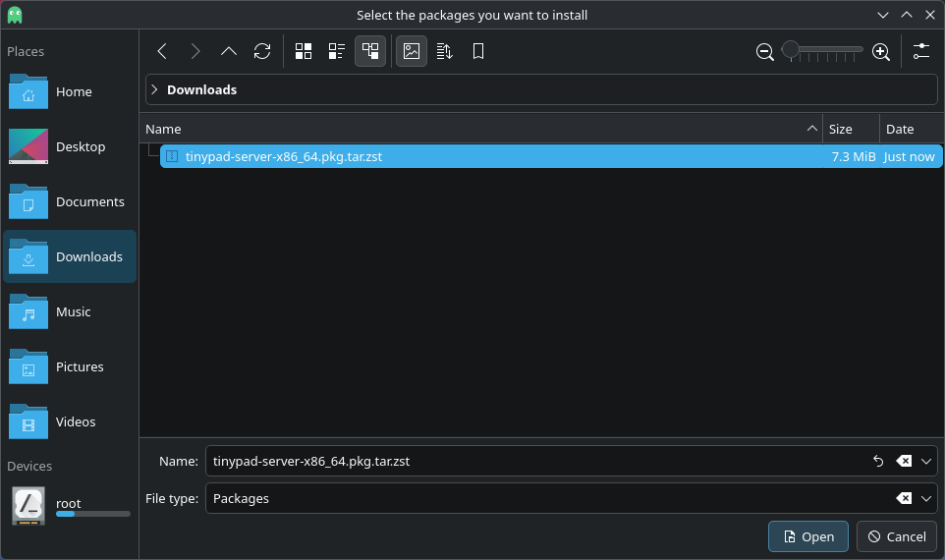Screen dimensions: 945x560
Task: Open Home in Places panel
Action: tap(70, 91)
